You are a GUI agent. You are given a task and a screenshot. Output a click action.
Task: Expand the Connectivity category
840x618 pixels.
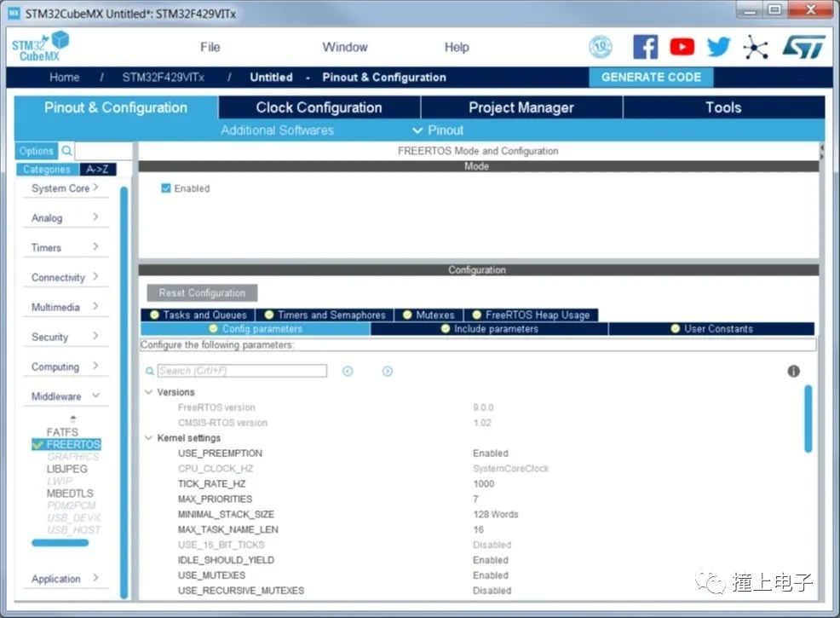click(66, 277)
